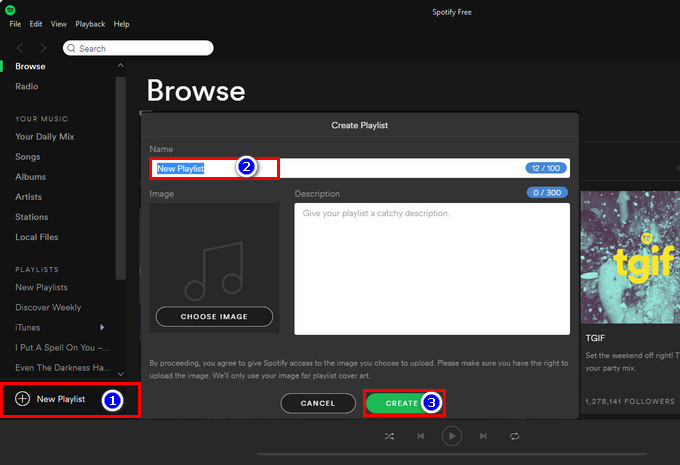Click the TGIF playlist title
The width and height of the screenshot is (680, 465).
coord(595,338)
